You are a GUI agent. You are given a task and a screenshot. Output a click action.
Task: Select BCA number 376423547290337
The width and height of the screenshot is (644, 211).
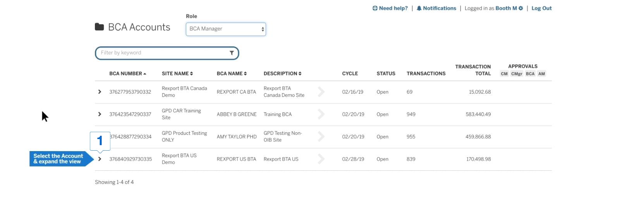coord(130,114)
